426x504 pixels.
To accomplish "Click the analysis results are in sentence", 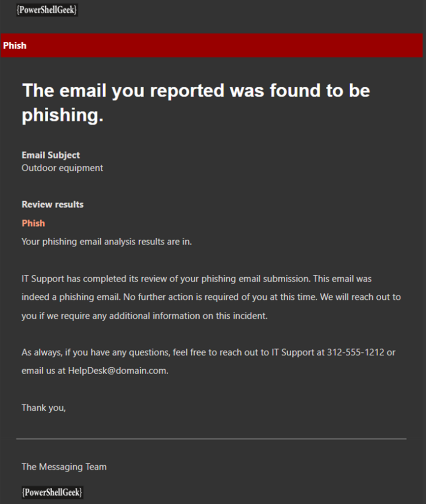I will [x=107, y=242].
